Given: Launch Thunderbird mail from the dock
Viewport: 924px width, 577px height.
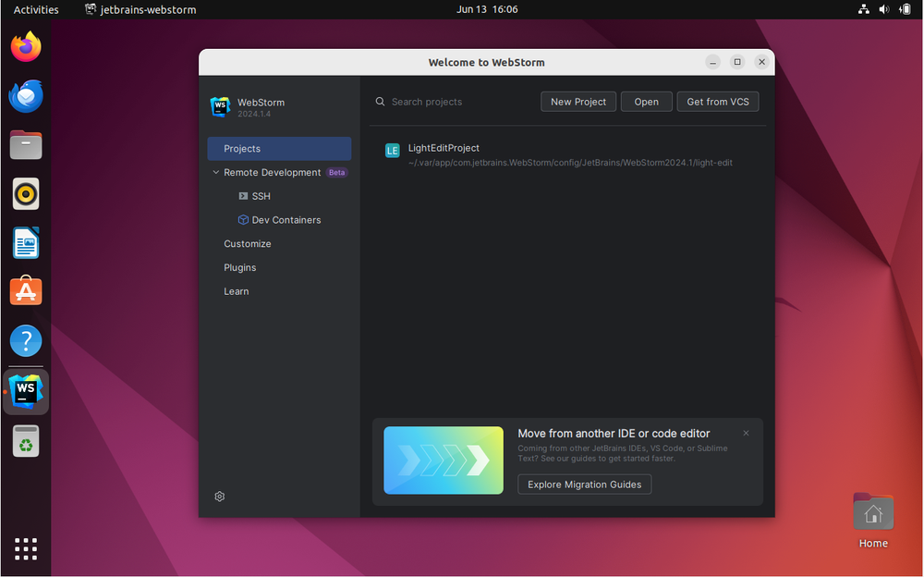Looking at the screenshot, I should pyautogui.click(x=26, y=96).
